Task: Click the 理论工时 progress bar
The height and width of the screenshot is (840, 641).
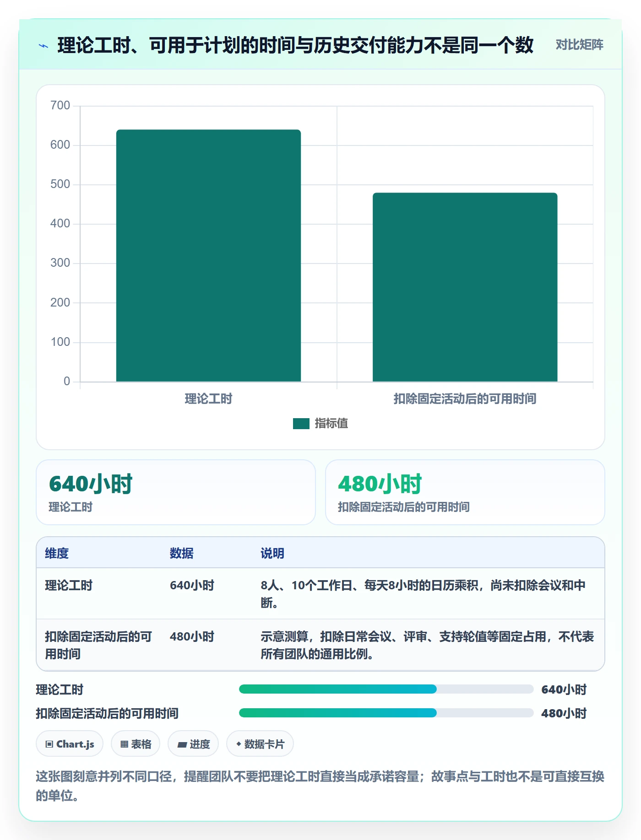Action: coord(386,689)
